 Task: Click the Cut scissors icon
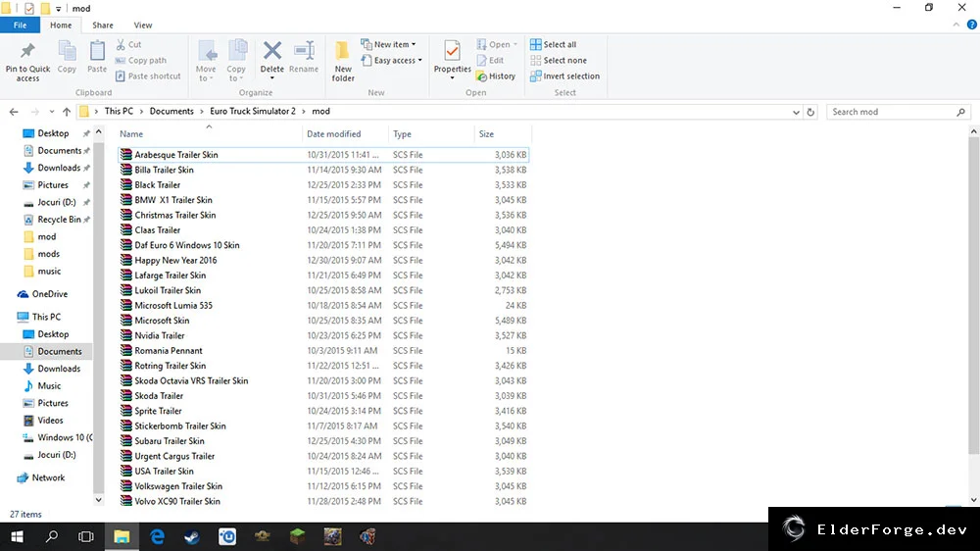pyautogui.click(x=121, y=44)
